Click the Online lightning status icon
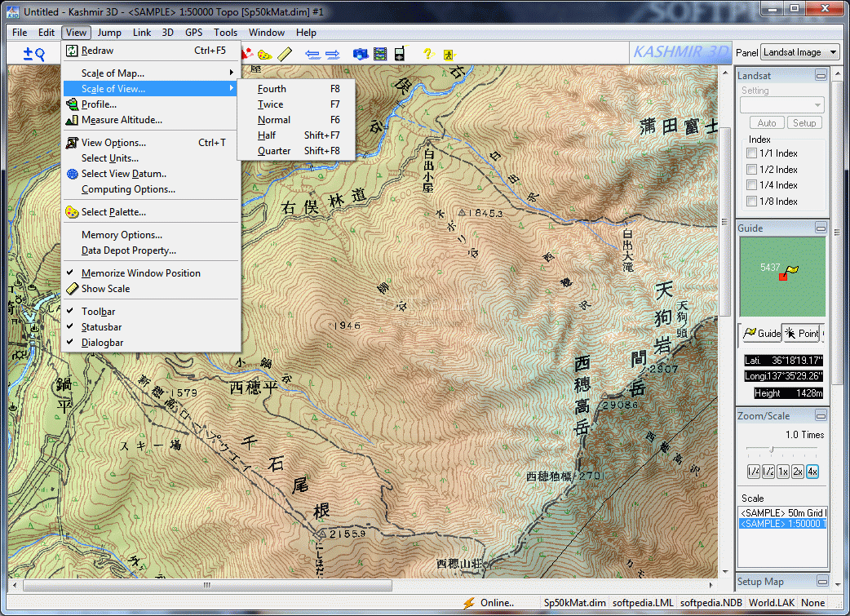Image resolution: width=850 pixels, height=616 pixels. [469, 603]
